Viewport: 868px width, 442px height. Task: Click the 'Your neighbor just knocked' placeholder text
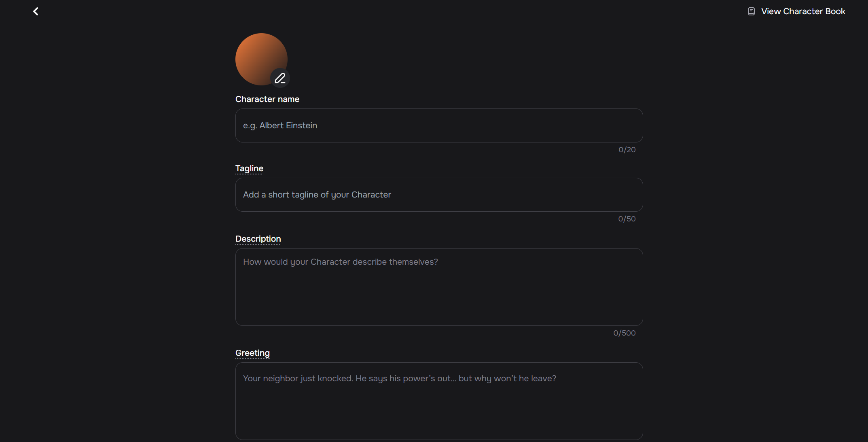click(x=400, y=378)
